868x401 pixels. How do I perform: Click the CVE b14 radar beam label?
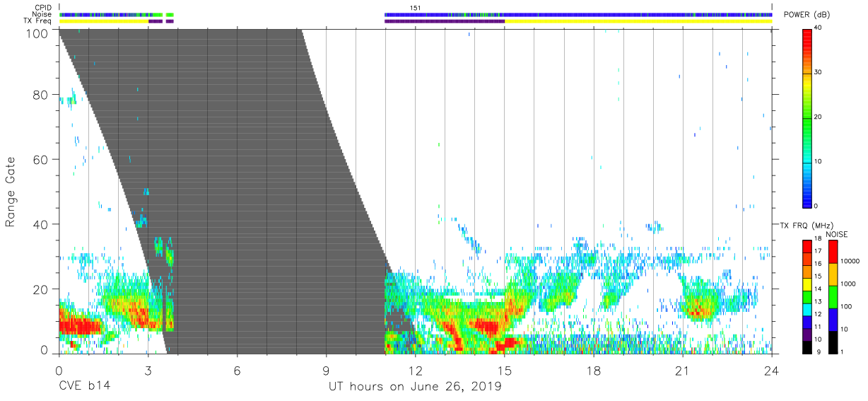pos(83,387)
